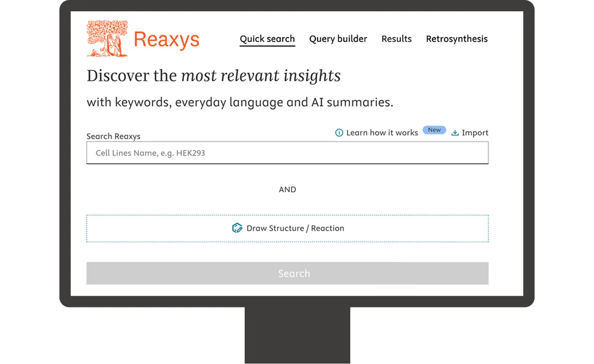594x364 pixels.
Task: Click the blue New badge
Action: click(434, 130)
